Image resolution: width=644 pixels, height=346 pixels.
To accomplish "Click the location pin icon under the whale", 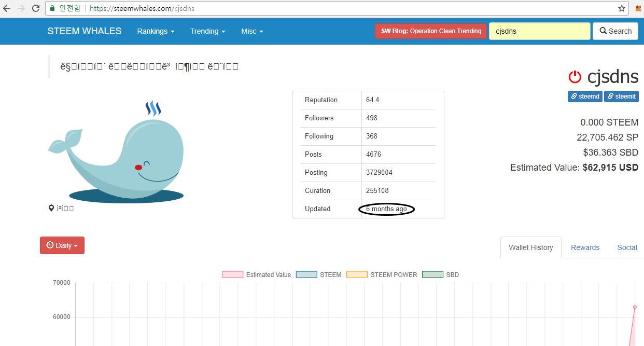I will coord(51,209).
